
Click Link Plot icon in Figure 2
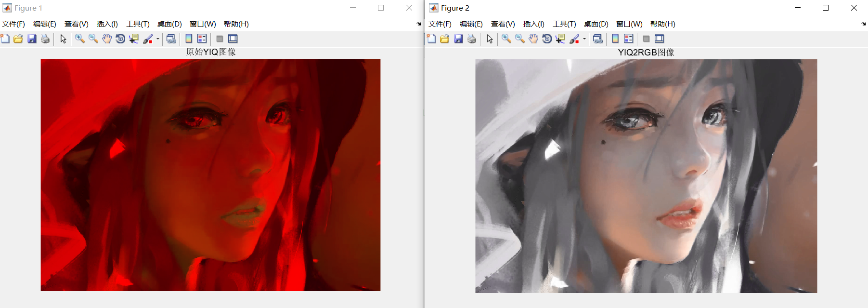pos(597,39)
